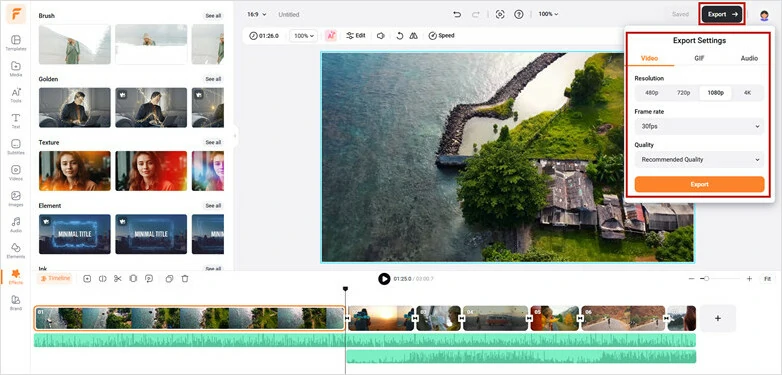Select 480p resolution

click(651, 93)
